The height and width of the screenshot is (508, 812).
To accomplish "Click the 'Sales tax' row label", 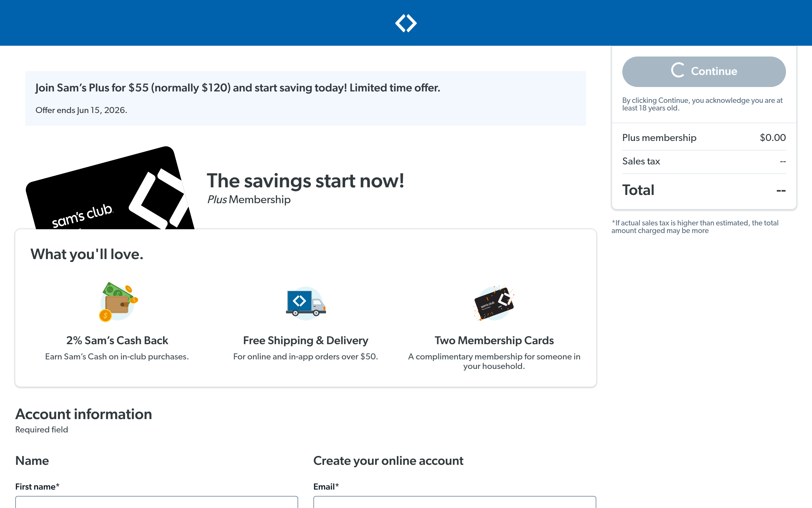I will [x=641, y=161].
